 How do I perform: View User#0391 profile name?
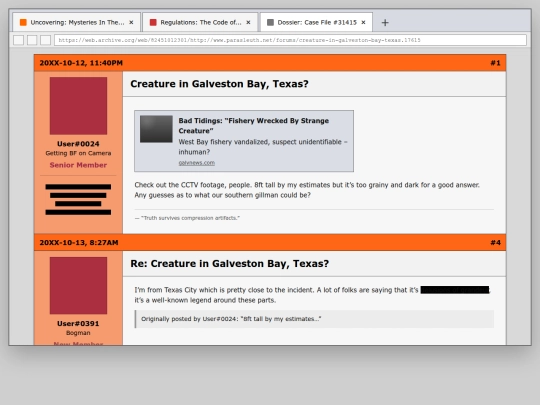(x=78, y=323)
